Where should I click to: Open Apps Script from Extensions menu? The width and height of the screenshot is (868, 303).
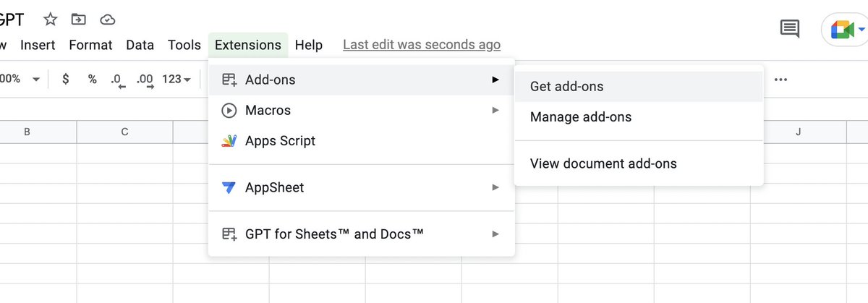tap(280, 141)
